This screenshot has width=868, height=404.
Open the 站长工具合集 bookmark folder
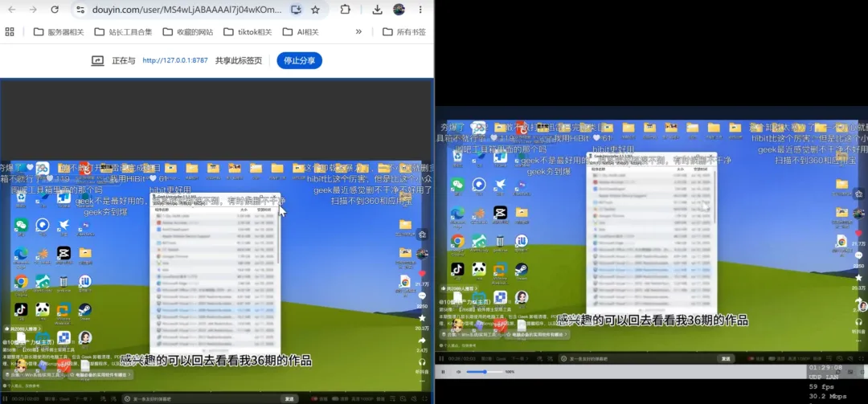click(123, 31)
